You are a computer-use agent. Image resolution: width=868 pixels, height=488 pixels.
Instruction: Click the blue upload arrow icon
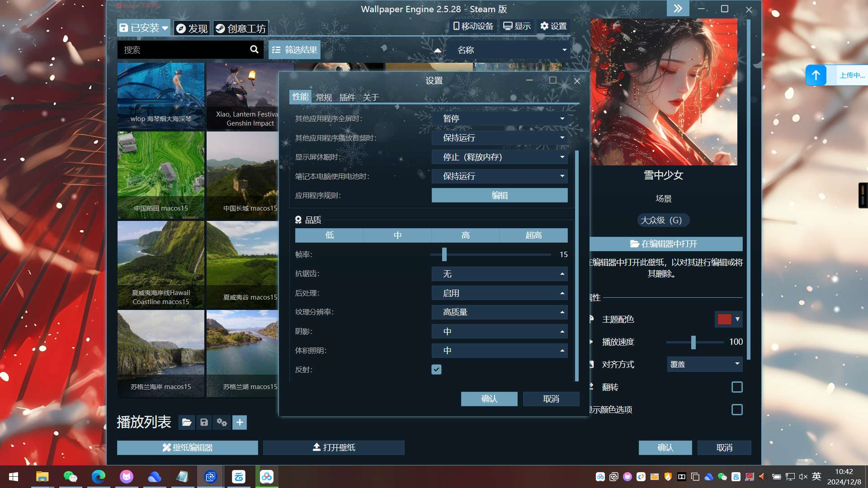pos(816,75)
